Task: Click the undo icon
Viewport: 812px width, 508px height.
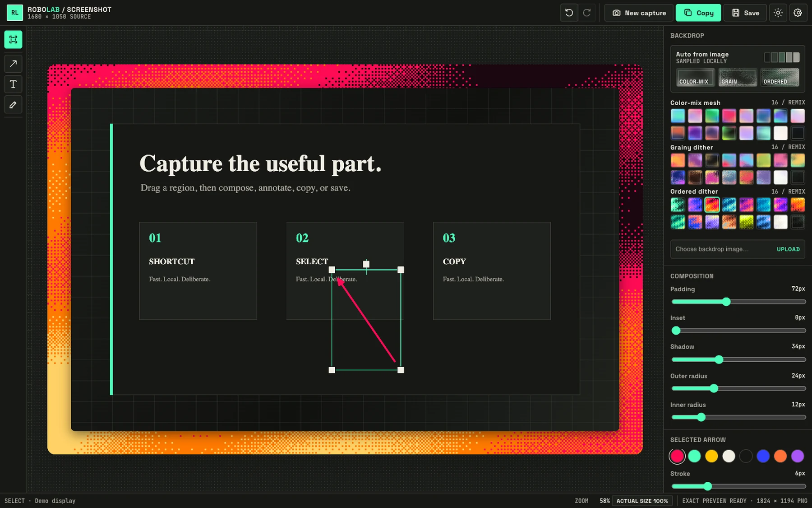Action: [569, 13]
